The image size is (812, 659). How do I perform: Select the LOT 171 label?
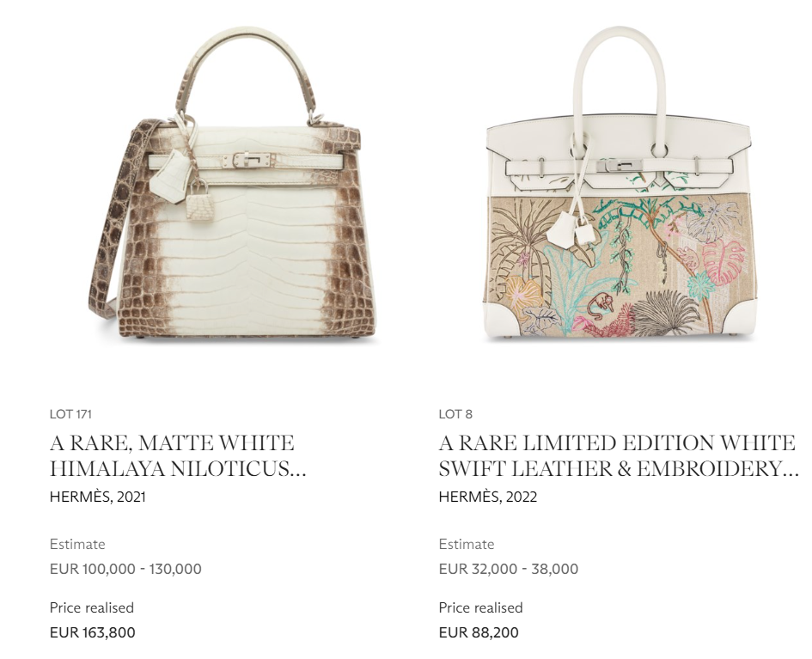[x=71, y=414]
